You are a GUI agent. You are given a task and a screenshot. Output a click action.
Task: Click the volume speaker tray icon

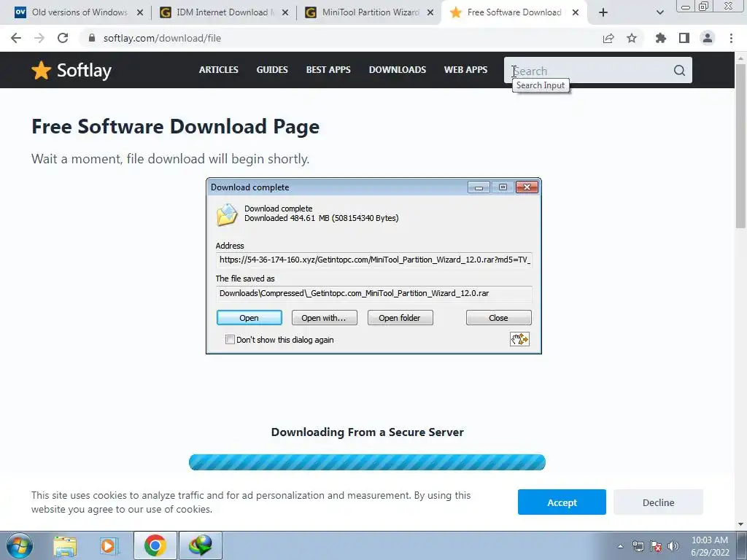673,546
